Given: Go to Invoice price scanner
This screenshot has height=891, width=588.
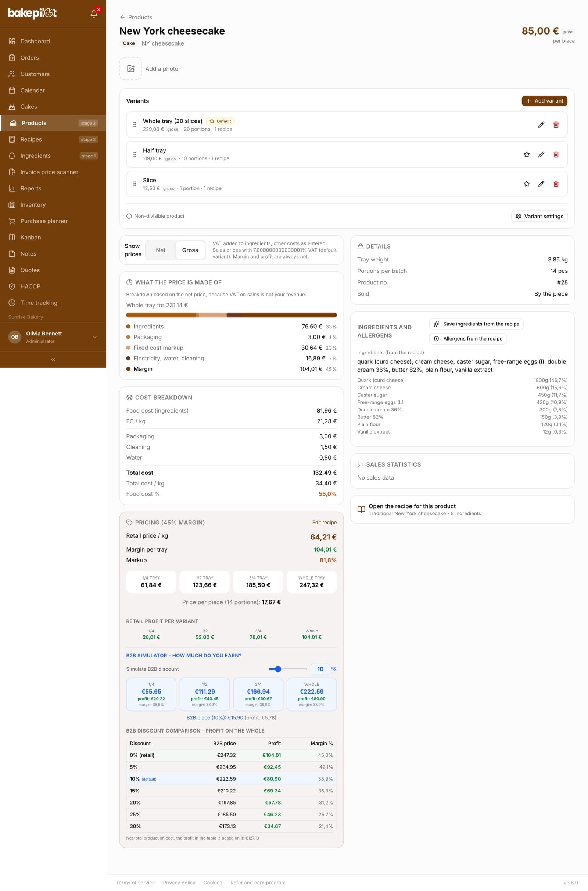Looking at the screenshot, I should 53,172.
